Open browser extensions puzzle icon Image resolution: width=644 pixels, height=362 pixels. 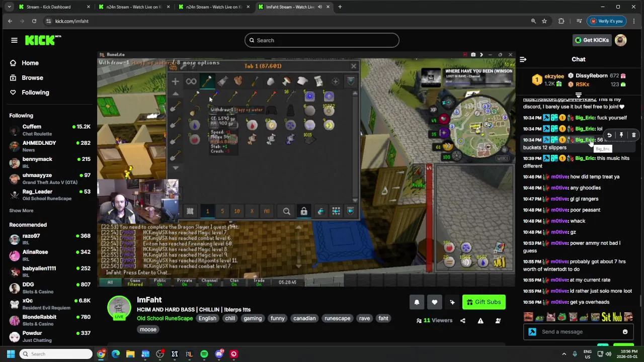pyautogui.click(x=561, y=21)
